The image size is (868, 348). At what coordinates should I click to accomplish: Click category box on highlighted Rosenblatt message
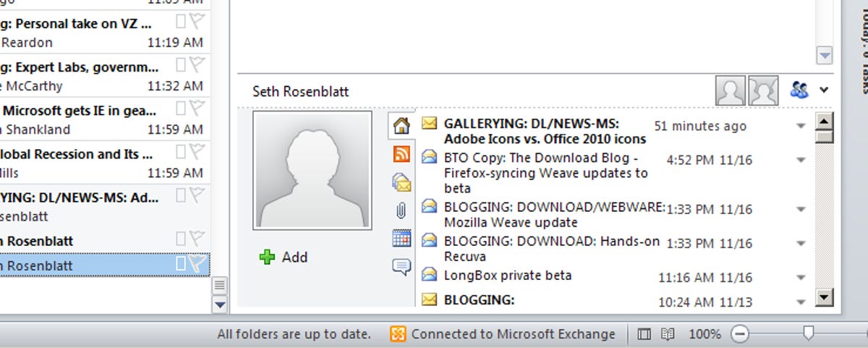(181, 265)
